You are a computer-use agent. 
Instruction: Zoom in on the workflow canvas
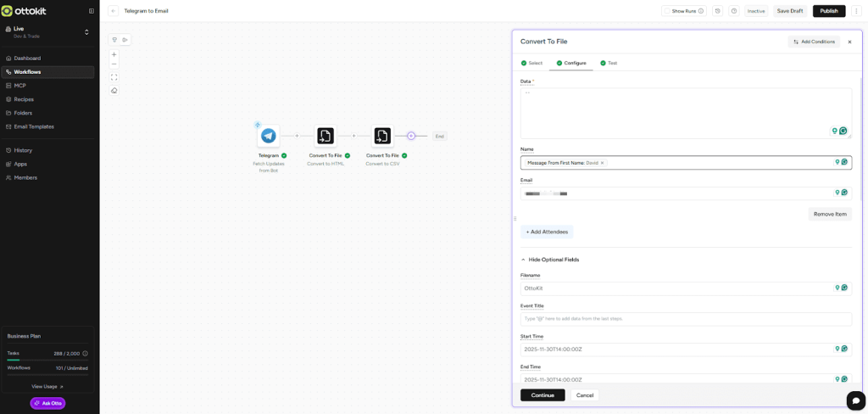click(x=114, y=54)
